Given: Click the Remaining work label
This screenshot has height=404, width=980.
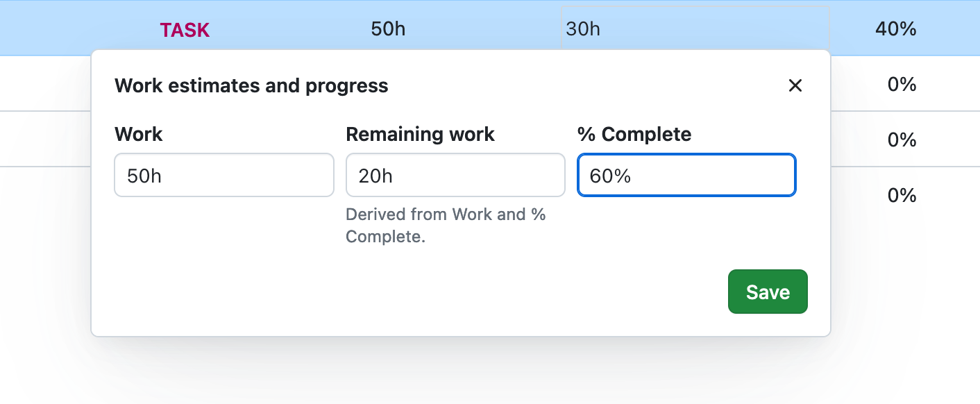Looking at the screenshot, I should tap(420, 134).
